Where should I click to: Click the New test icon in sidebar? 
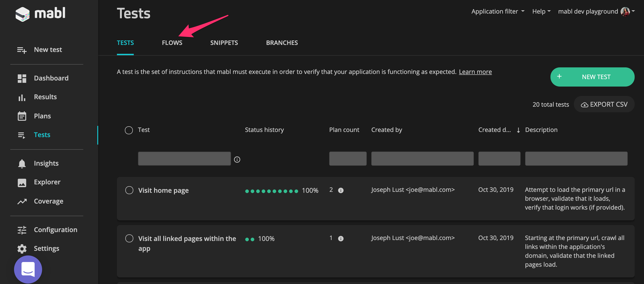coord(22,50)
